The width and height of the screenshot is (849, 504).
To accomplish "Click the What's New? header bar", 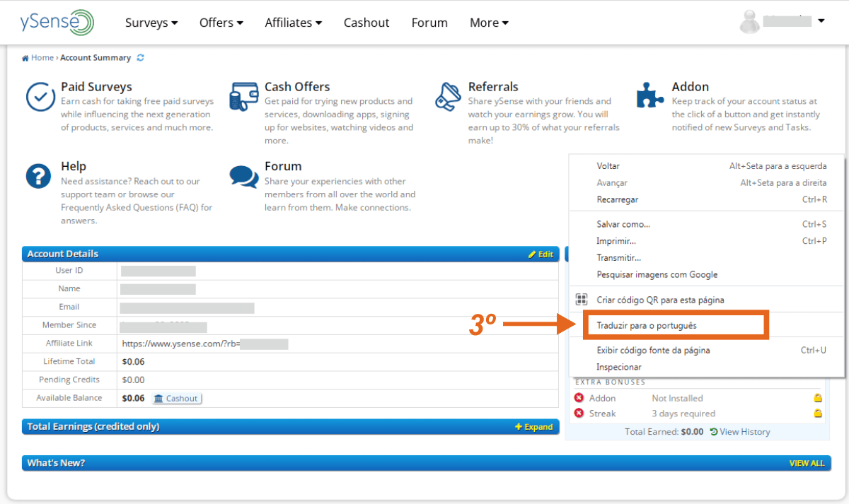I will [x=426, y=463].
